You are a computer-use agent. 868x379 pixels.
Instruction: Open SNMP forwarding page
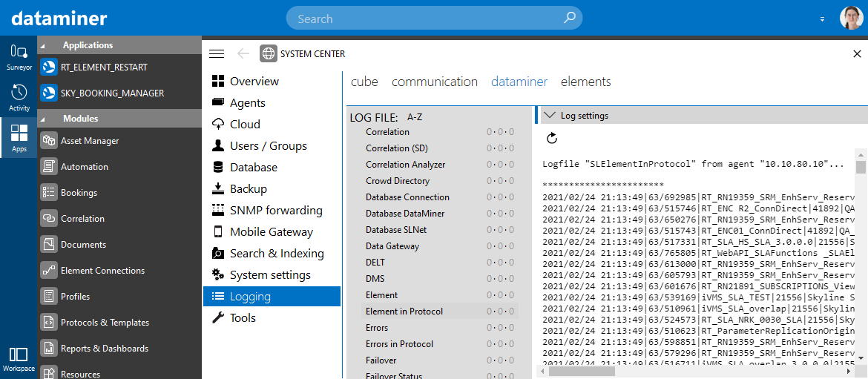272,211
